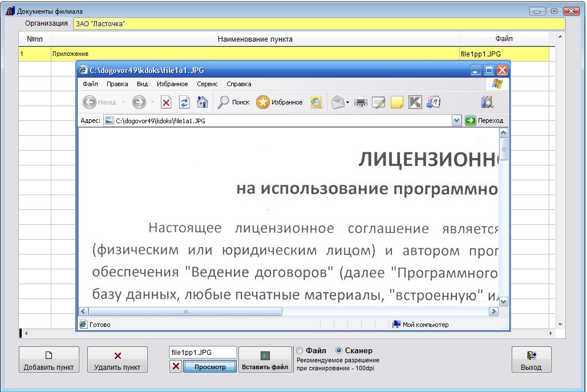Select the Файл radio button
The width and height of the screenshot is (587, 392).
pos(300,351)
